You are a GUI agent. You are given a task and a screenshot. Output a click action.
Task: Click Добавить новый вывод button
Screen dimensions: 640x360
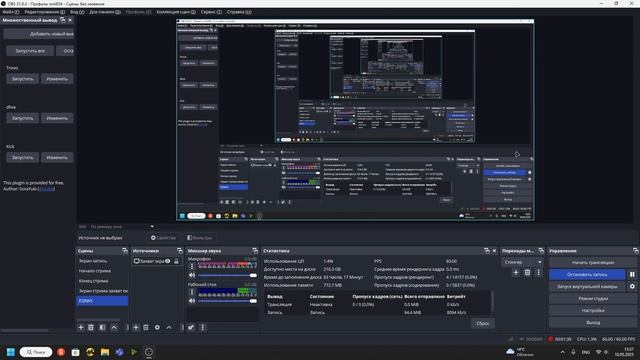tap(39, 34)
